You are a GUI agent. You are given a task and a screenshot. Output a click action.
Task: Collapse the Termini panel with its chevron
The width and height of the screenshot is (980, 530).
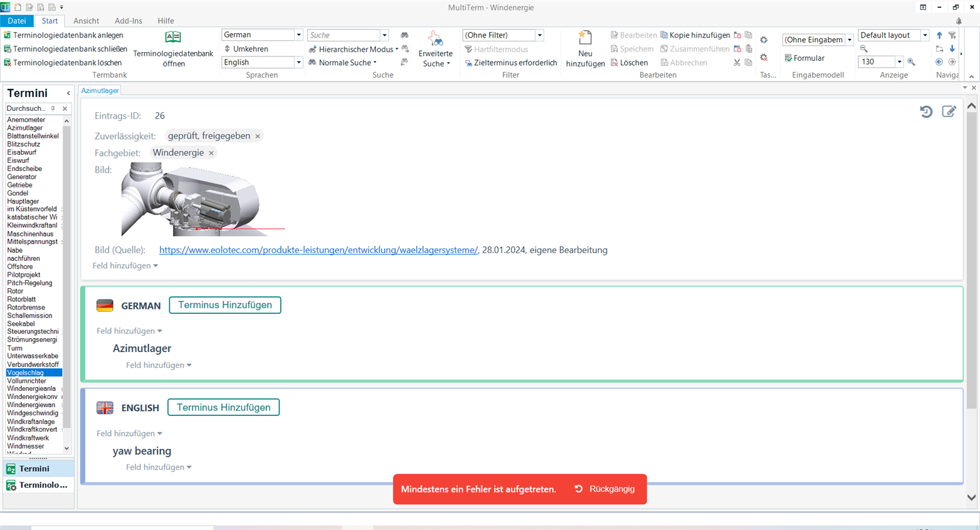click(x=68, y=93)
